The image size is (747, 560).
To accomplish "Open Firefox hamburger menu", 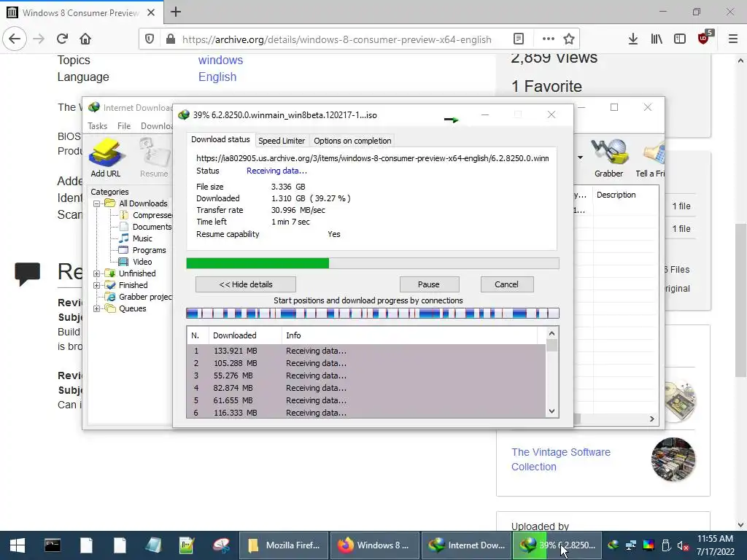I will (733, 39).
